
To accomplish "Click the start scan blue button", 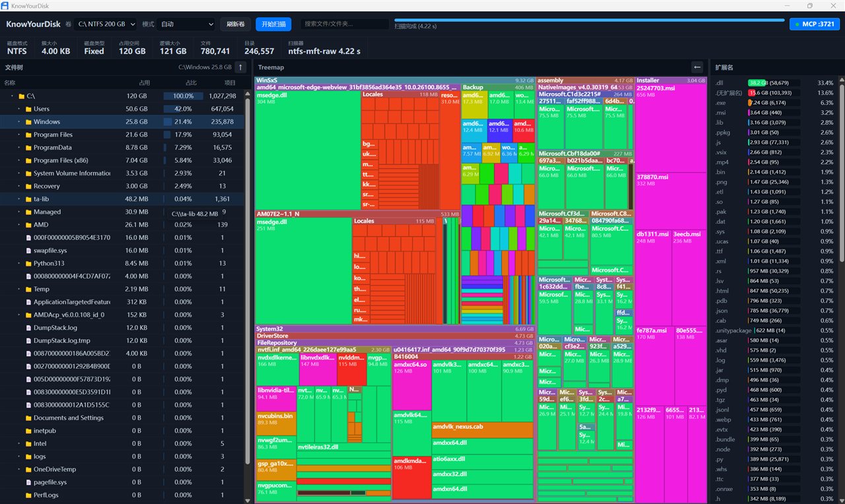I will coord(273,24).
